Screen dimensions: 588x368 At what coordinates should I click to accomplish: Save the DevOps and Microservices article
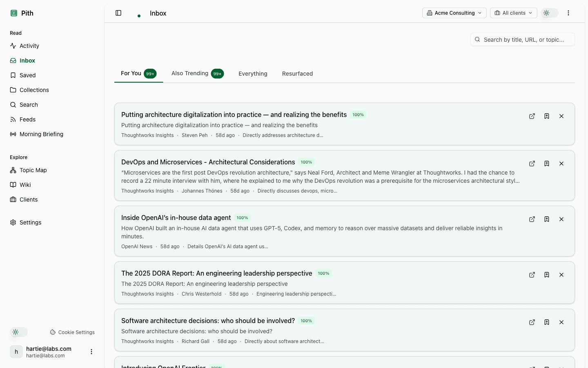click(x=547, y=164)
